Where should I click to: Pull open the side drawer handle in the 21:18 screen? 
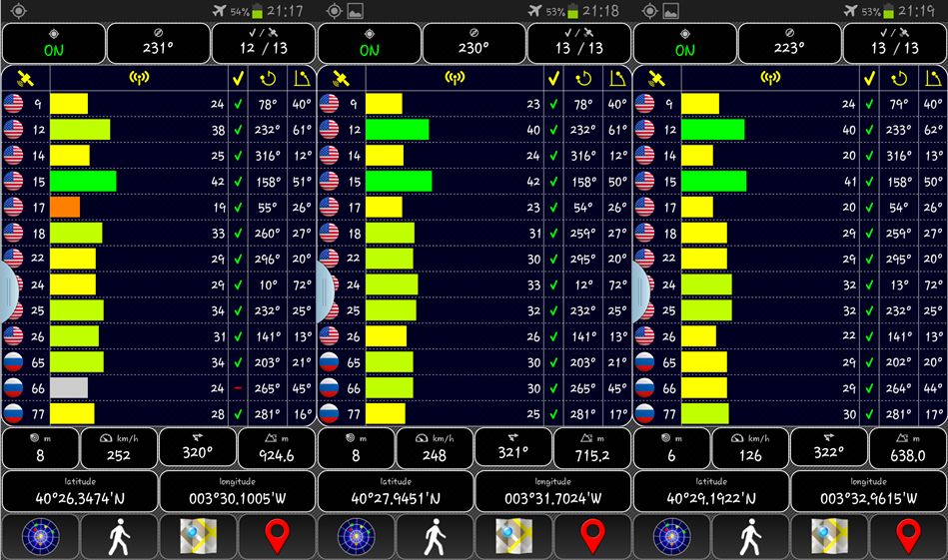tap(324, 290)
